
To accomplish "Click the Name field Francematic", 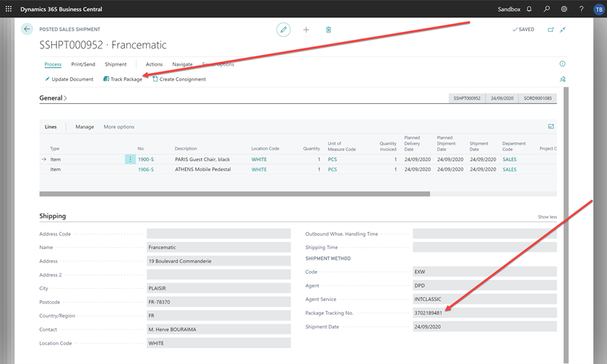I will tap(219, 247).
